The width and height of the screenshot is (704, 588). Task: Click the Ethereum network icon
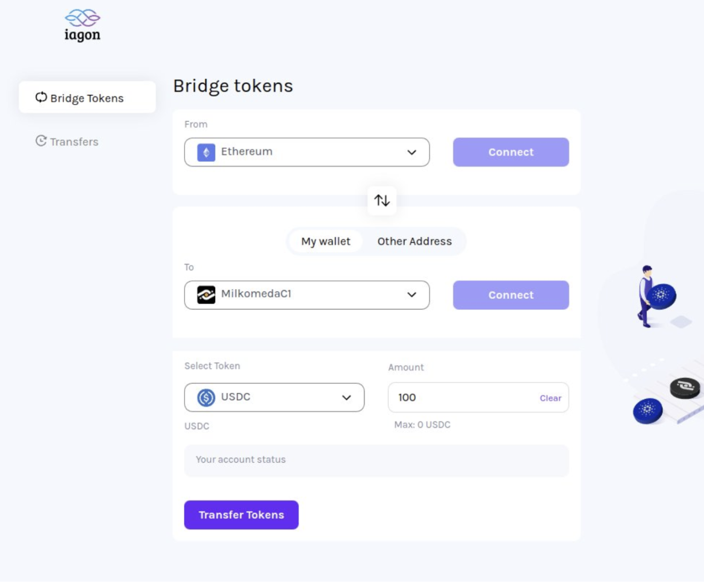[206, 153]
